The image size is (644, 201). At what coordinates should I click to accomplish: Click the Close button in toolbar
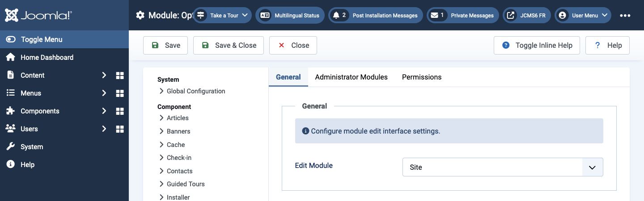293,45
